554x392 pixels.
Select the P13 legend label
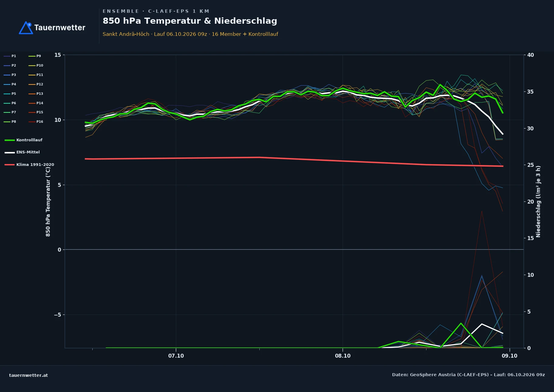(40, 94)
